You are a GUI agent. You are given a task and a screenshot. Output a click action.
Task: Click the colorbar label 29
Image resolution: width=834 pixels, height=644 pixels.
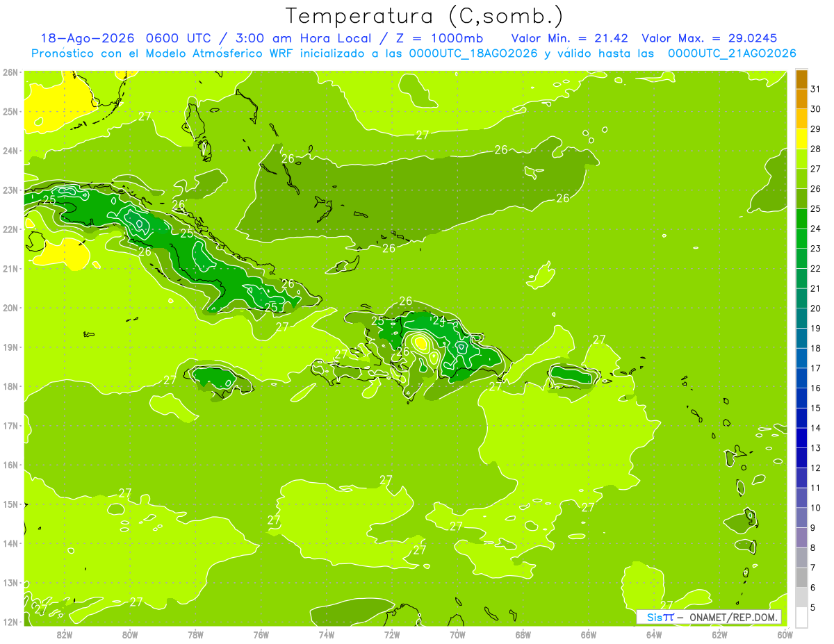tap(815, 129)
